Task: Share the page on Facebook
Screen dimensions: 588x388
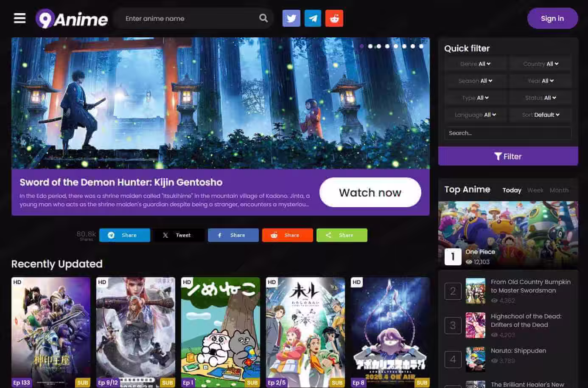Action: click(233, 235)
